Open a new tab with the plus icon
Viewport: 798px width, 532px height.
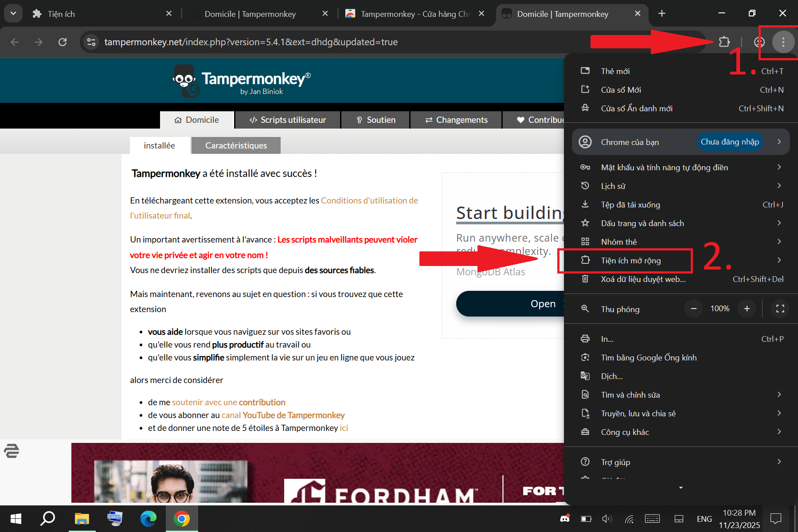tap(661, 13)
